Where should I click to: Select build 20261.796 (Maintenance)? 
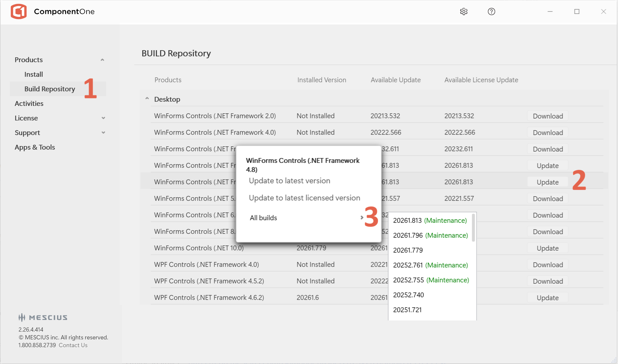430,235
